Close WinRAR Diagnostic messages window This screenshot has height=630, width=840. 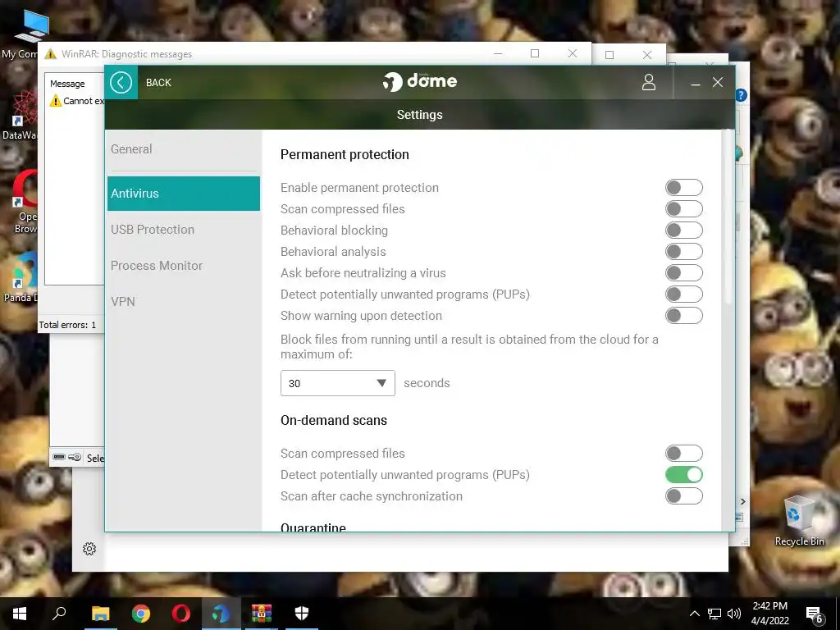572,53
